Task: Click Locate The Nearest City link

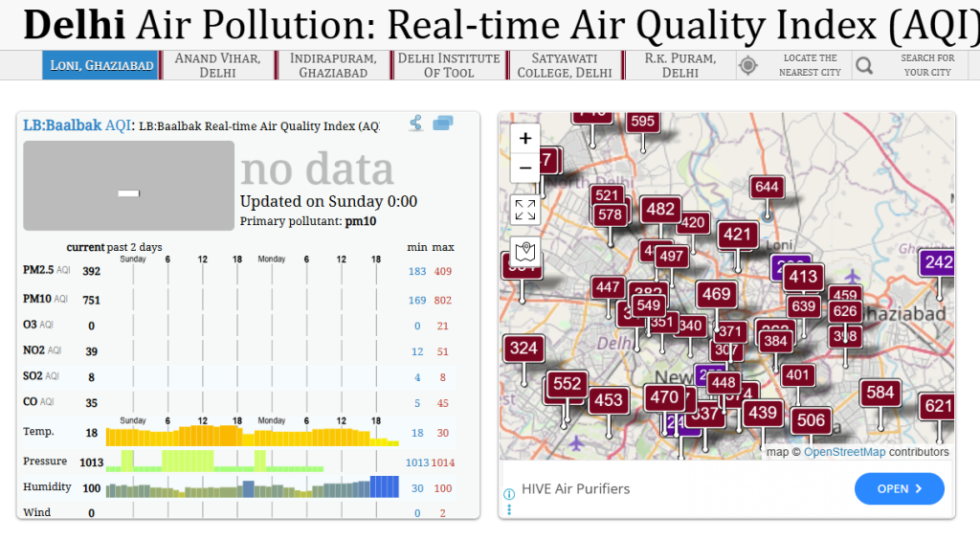Action: tap(810, 65)
